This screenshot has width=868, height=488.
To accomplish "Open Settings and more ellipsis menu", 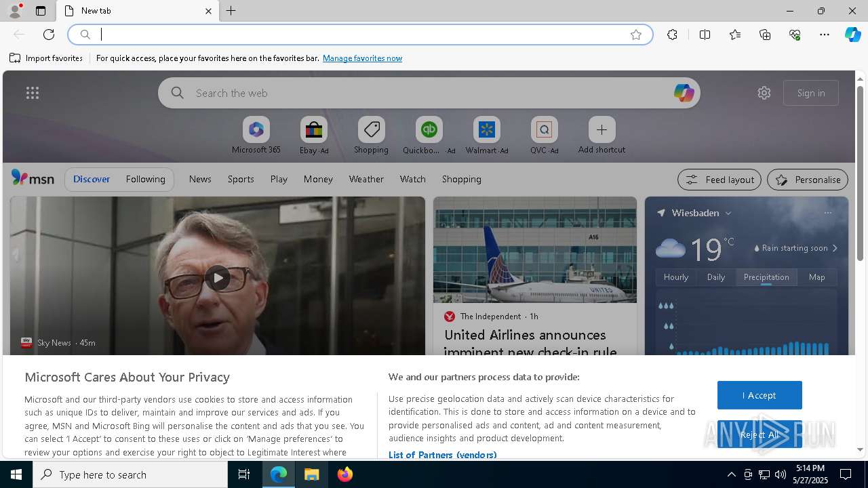I will click(825, 35).
